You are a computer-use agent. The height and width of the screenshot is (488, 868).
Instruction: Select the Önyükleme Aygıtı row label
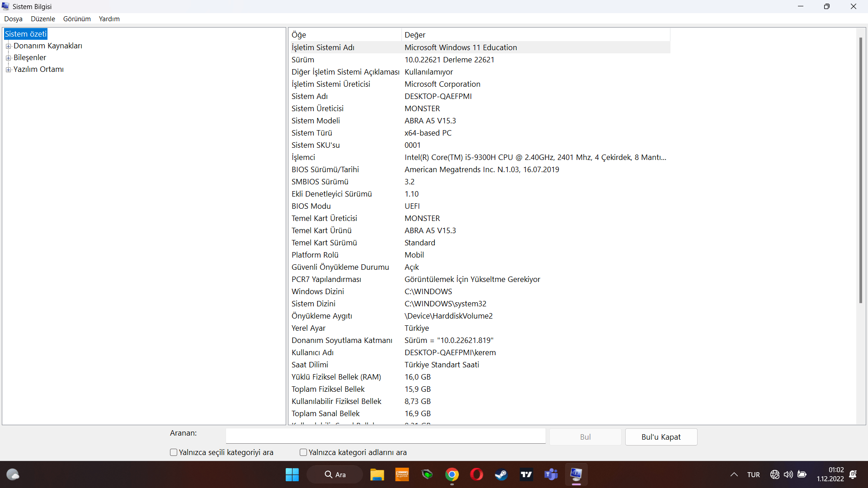322,316
